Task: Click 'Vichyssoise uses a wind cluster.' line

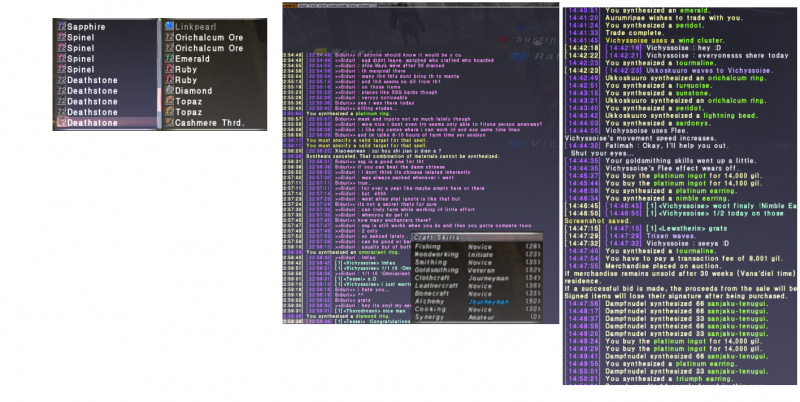Action: pos(665,40)
